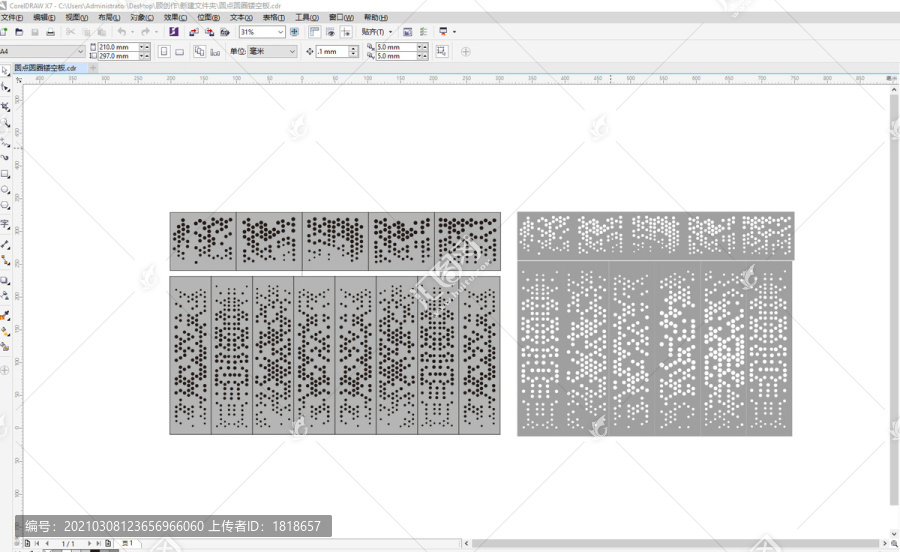This screenshot has height=552, width=900.
Task: Open the 帮助(H) menu
Action: coord(375,18)
